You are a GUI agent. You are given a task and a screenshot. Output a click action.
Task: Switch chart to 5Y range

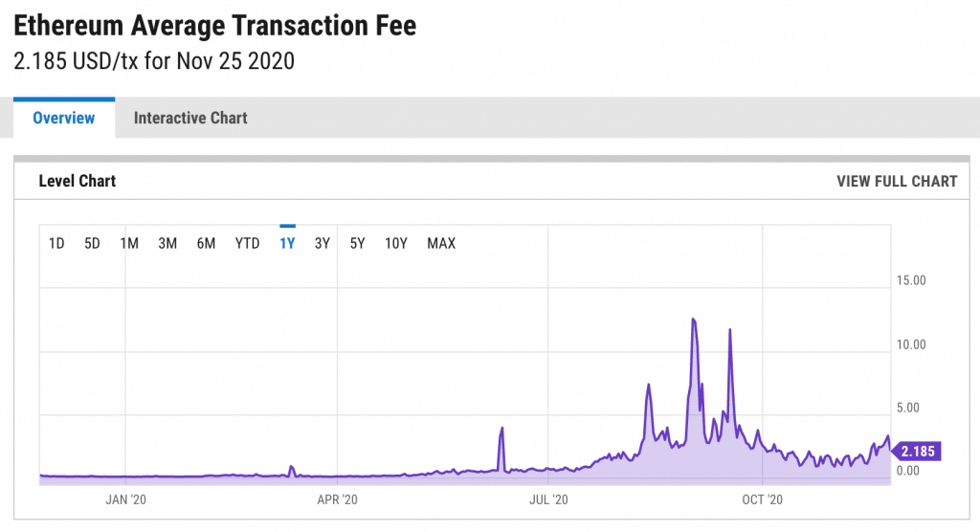[x=357, y=244]
